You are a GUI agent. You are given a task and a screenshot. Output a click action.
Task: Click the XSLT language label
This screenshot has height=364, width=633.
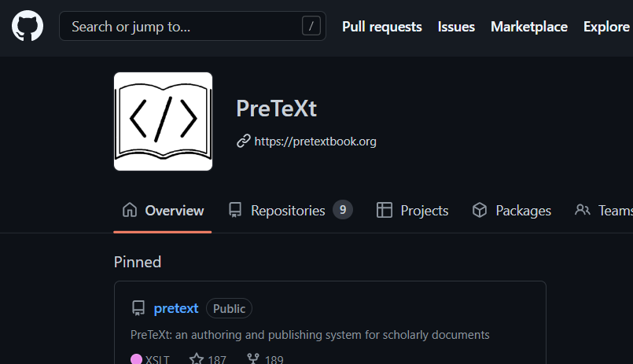(157, 359)
